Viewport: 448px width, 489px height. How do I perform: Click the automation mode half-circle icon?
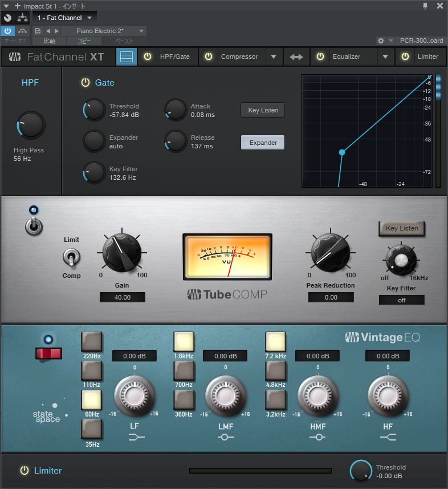point(22,31)
